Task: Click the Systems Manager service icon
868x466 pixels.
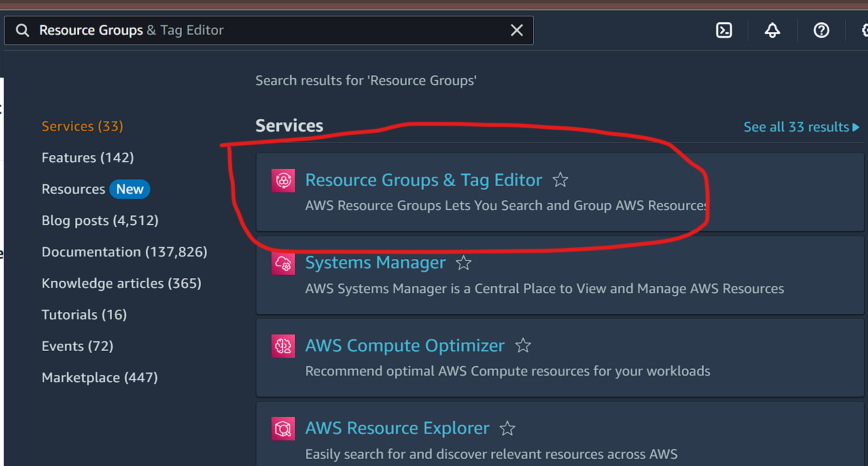Action: [x=283, y=263]
